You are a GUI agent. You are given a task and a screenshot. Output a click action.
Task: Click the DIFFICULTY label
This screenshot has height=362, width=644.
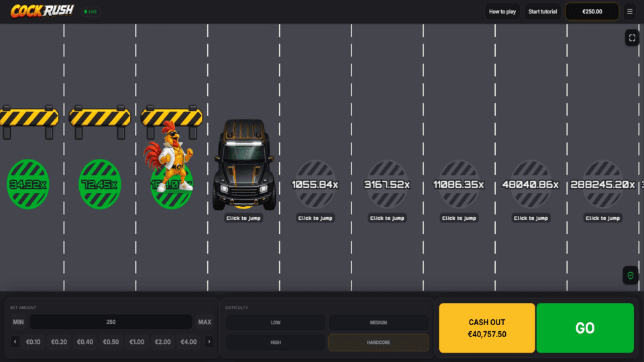click(x=237, y=308)
